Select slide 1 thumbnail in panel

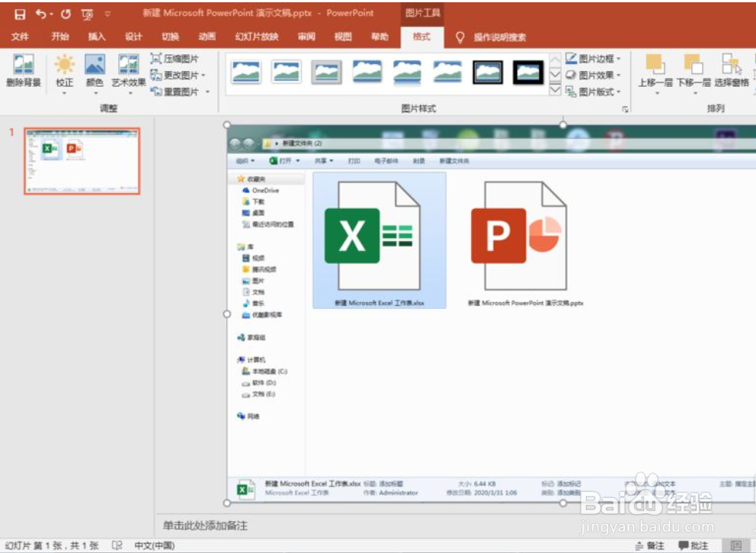(x=82, y=161)
